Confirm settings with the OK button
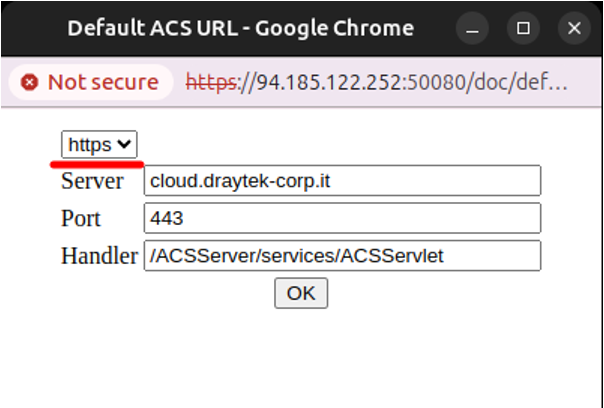The image size is (604, 408). [x=301, y=293]
